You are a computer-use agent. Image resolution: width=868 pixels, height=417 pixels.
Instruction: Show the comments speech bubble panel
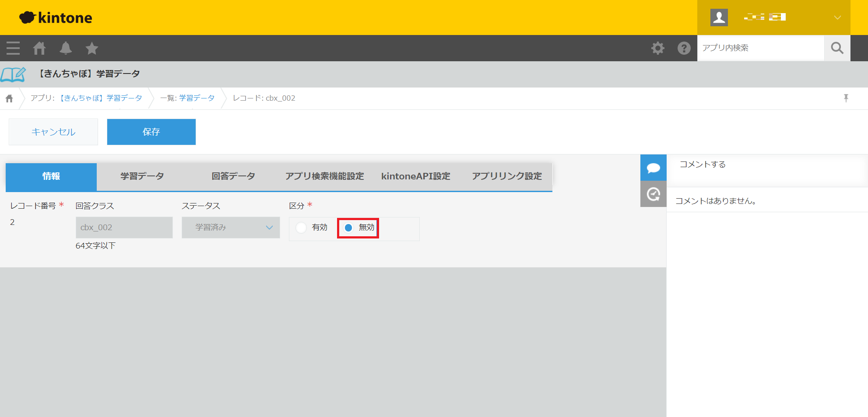653,168
